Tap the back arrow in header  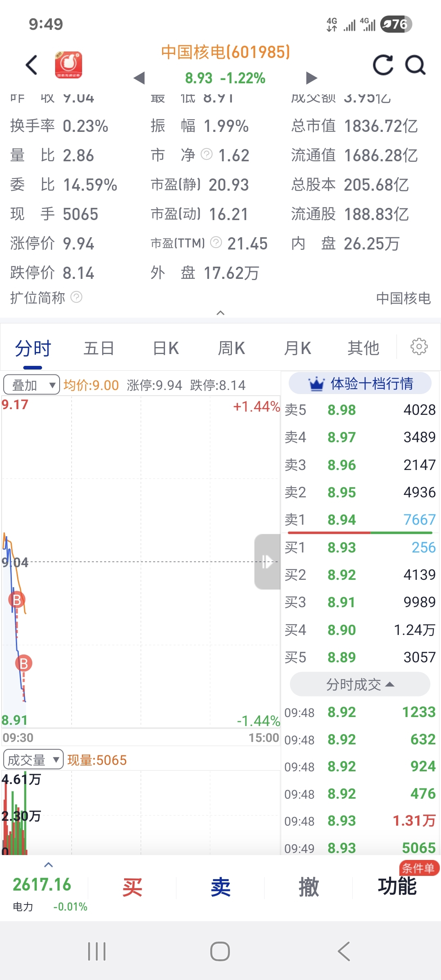32,65
